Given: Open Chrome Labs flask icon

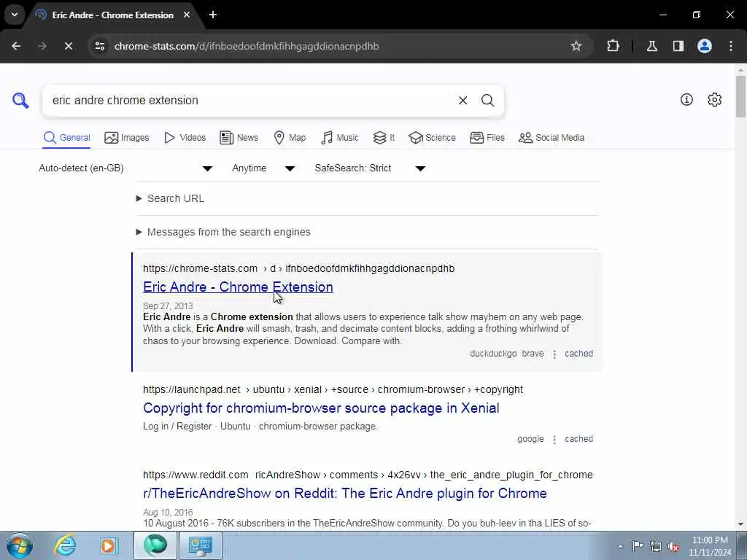Looking at the screenshot, I should coord(652,46).
